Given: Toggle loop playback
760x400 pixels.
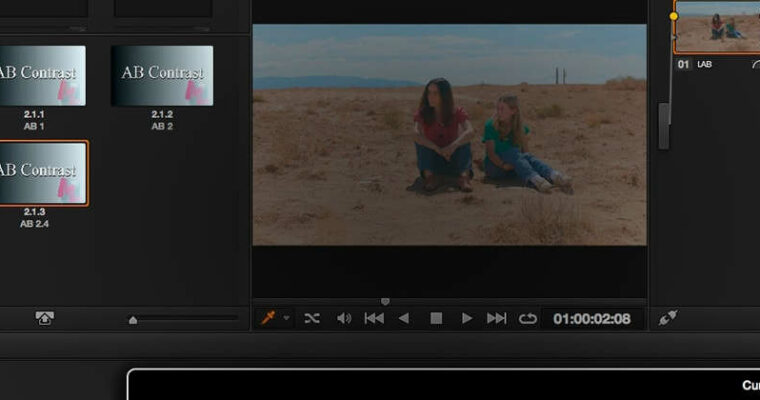Looking at the screenshot, I should tap(527, 319).
